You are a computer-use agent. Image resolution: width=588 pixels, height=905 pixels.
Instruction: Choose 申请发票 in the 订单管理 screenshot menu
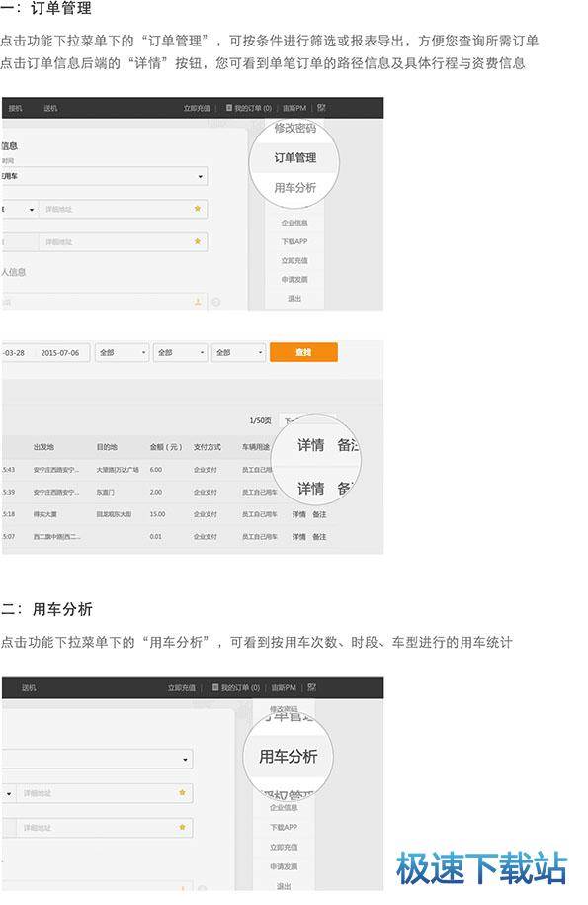[x=294, y=279]
